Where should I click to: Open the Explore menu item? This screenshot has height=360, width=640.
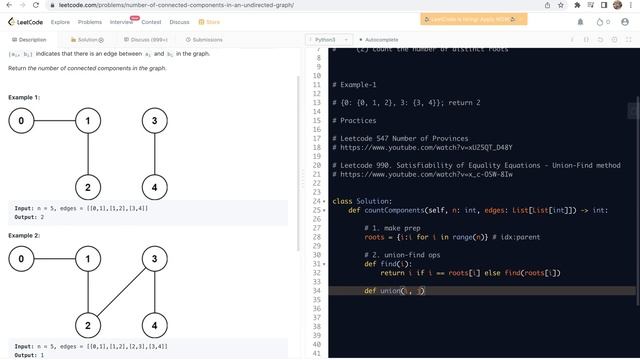pyautogui.click(x=60, y=22)
